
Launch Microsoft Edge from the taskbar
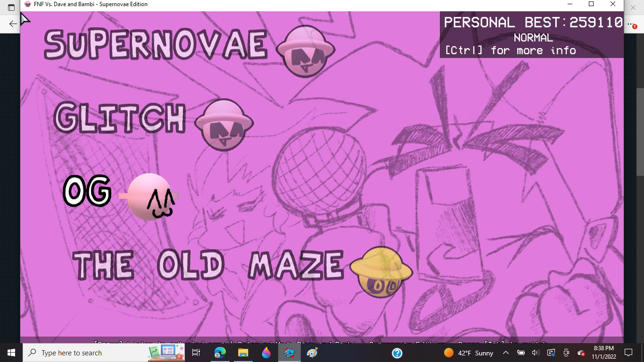point(220,352)
